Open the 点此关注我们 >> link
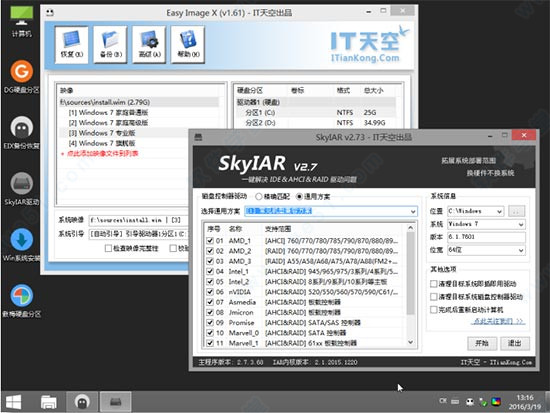 pyautogui.click(x=498, y=321)
